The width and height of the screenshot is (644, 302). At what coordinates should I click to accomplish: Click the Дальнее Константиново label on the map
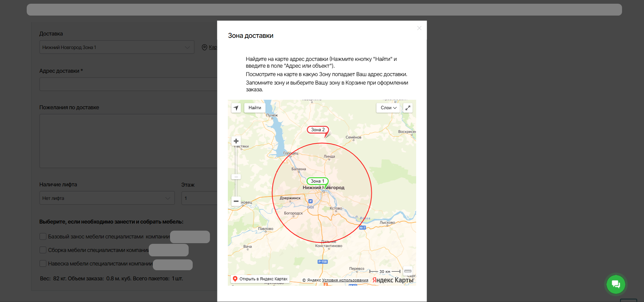[329, 244]
